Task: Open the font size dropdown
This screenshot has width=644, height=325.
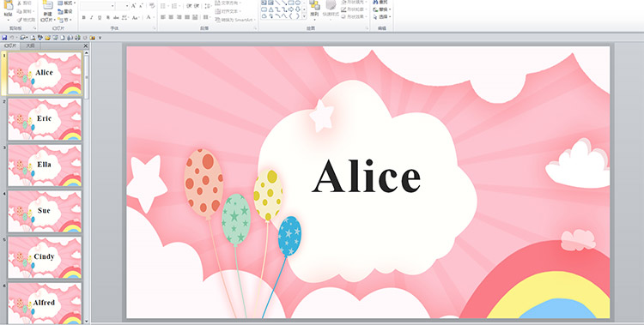Action: 127,6
